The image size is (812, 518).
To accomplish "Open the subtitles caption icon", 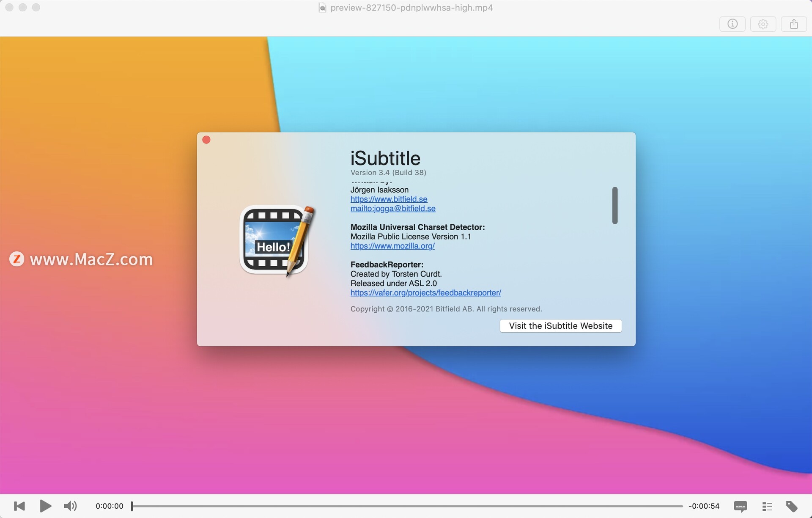I will click(740, 506).
